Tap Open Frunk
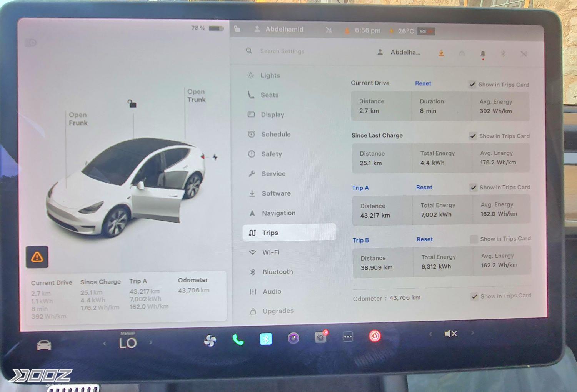Image resolution: width=577 pixels, height=392 pixels. [x=78, y=119]
